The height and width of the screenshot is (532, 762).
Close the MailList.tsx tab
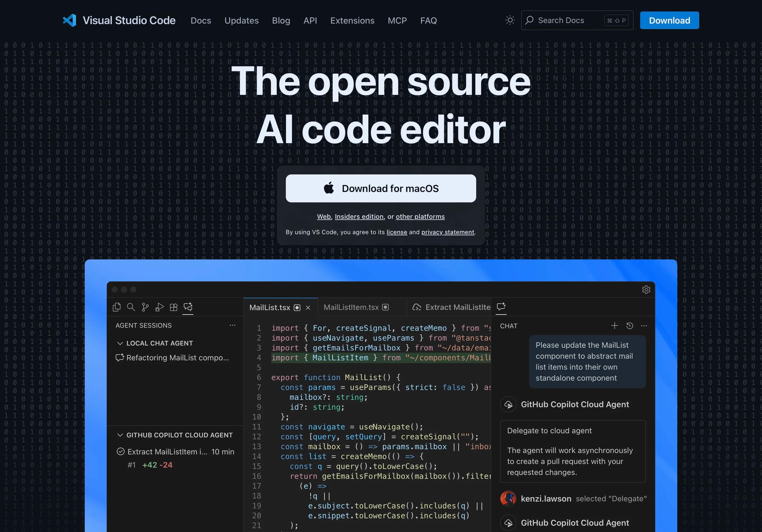pyautogui.click(x=308, y=308)
